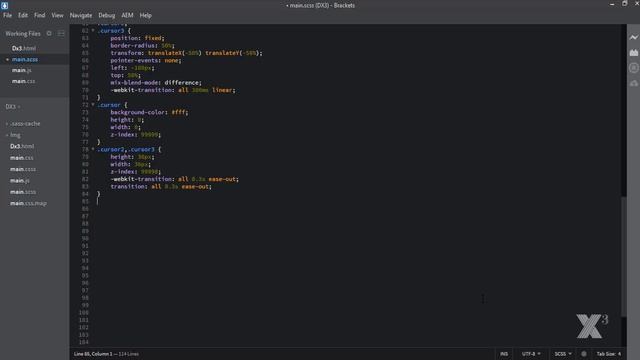Open the Edit menu
Viewport: 640px width, 360px height.
tap(23, 15)
